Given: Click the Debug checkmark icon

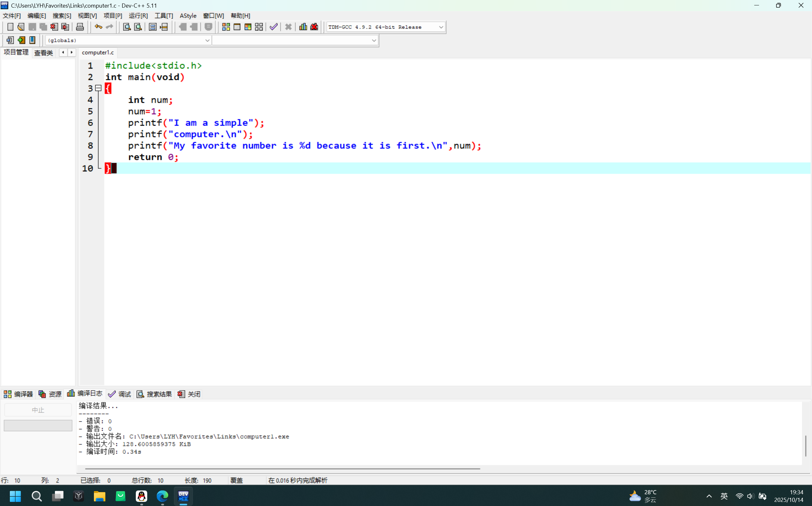Looking at the screenshot, I should click(274, 27).
